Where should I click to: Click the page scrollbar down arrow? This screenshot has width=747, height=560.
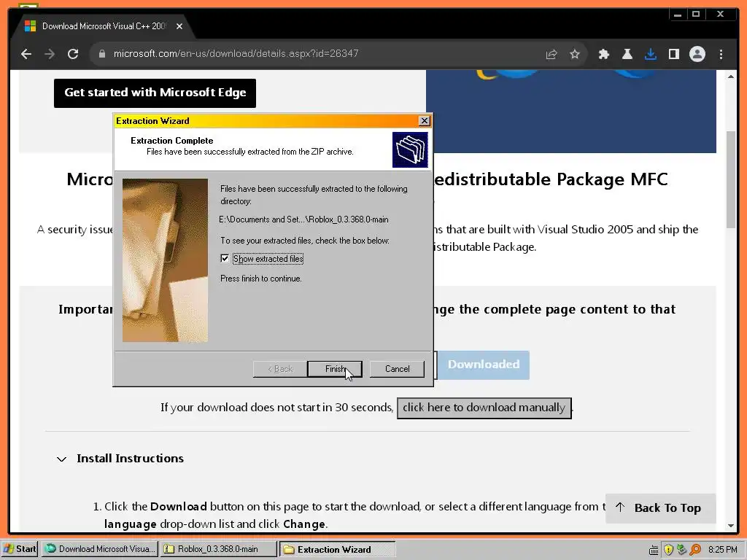[731, 526]
